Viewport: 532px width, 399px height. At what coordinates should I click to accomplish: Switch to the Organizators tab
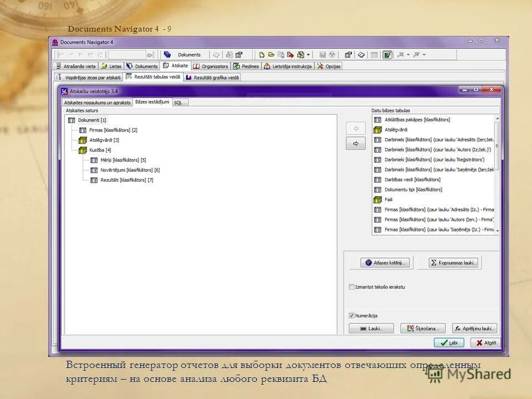click(x=214, y=65)
